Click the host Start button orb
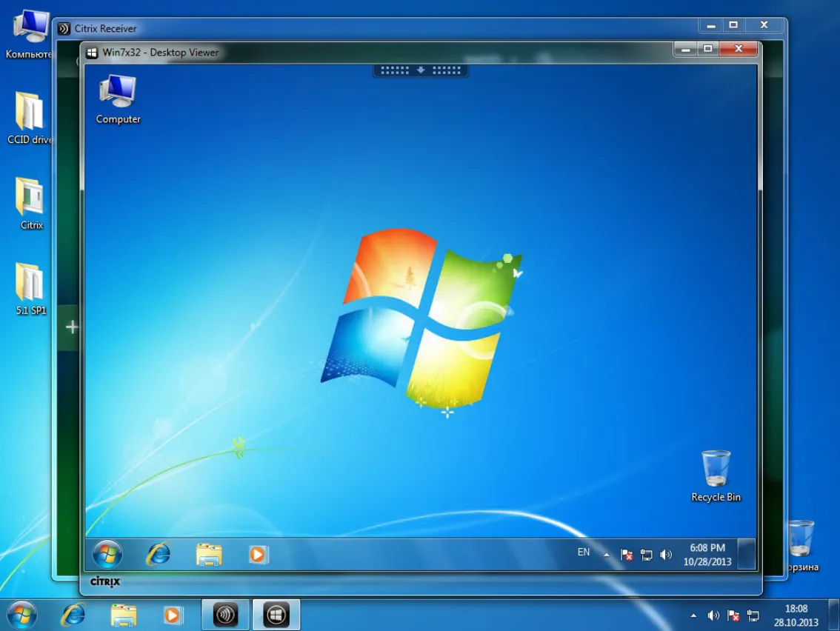 (22, 615)
